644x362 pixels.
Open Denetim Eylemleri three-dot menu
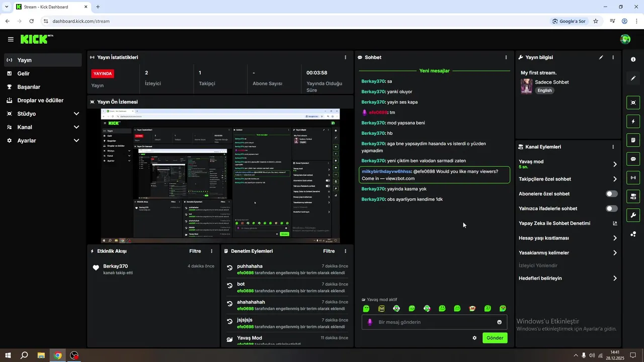[345, 251]
